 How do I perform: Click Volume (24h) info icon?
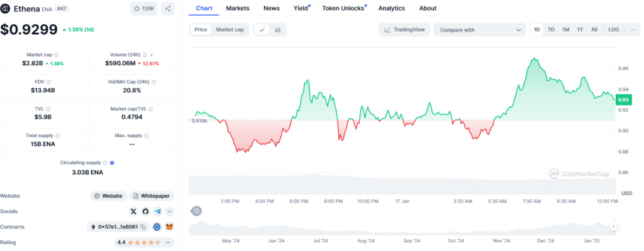[x=145, y=55]
